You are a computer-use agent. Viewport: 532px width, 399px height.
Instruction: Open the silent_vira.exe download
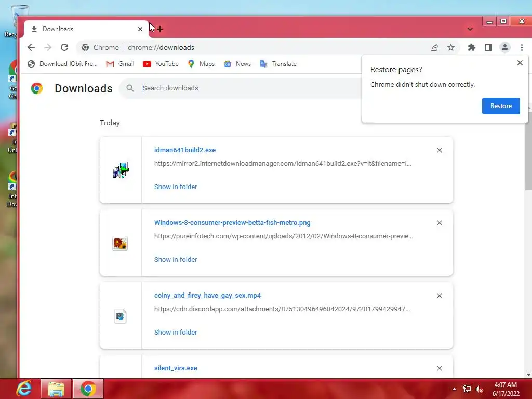tap(176, 368)
